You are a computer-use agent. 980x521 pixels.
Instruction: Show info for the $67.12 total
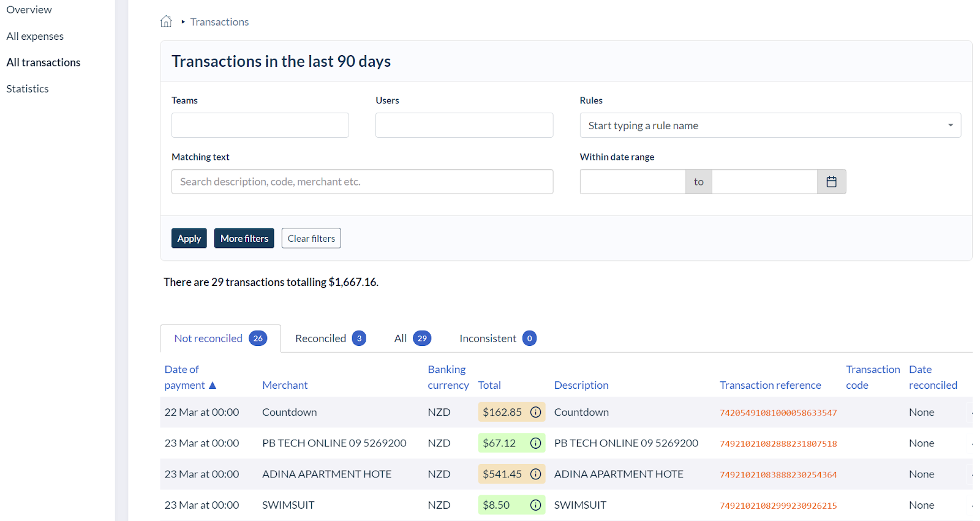pos(535,443)
